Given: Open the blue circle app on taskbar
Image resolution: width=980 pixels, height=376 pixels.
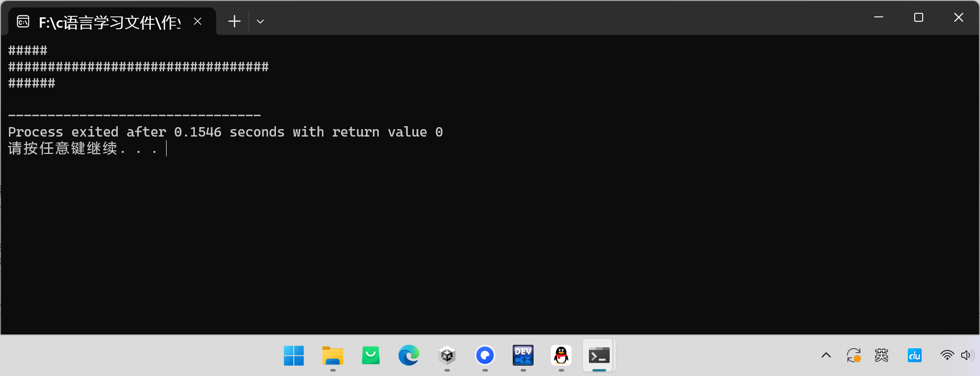Looking at the screenshot, I should [485, 355].
